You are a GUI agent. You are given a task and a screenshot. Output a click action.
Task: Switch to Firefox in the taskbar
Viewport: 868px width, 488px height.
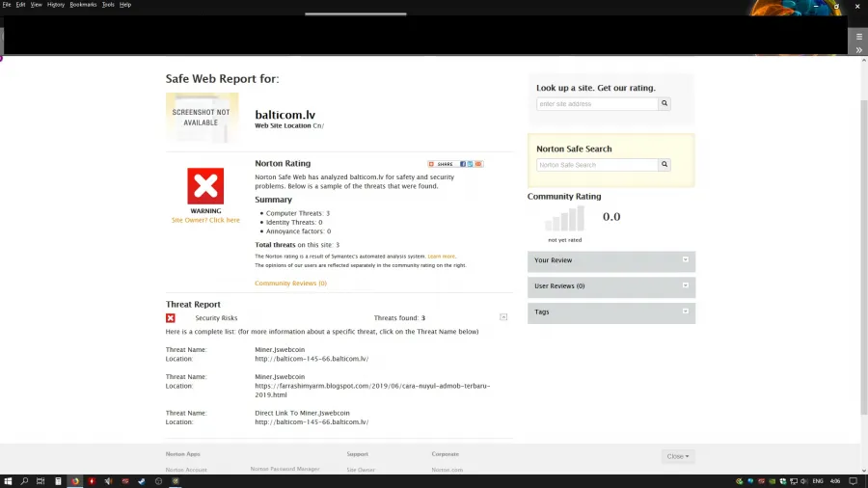pos(75,481)
